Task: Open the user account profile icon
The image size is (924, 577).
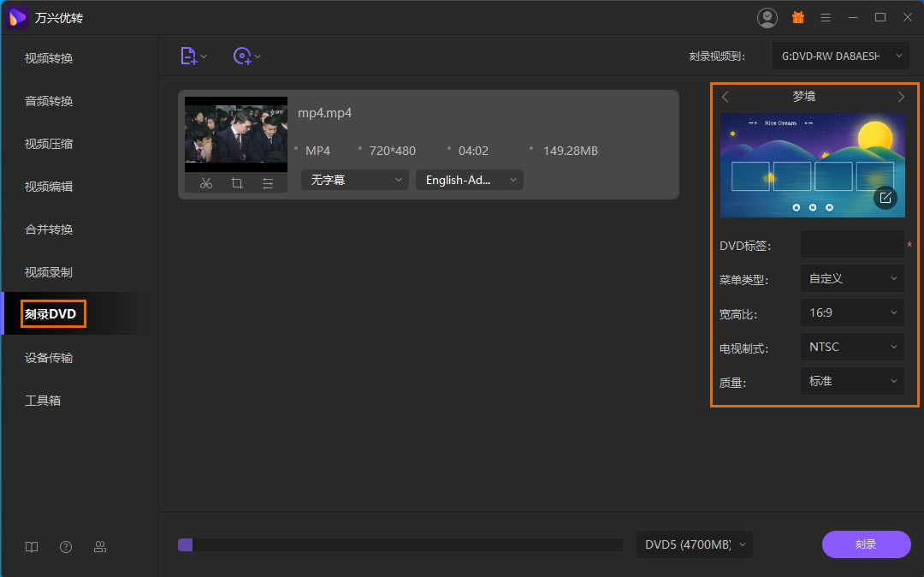Action: 767,17
